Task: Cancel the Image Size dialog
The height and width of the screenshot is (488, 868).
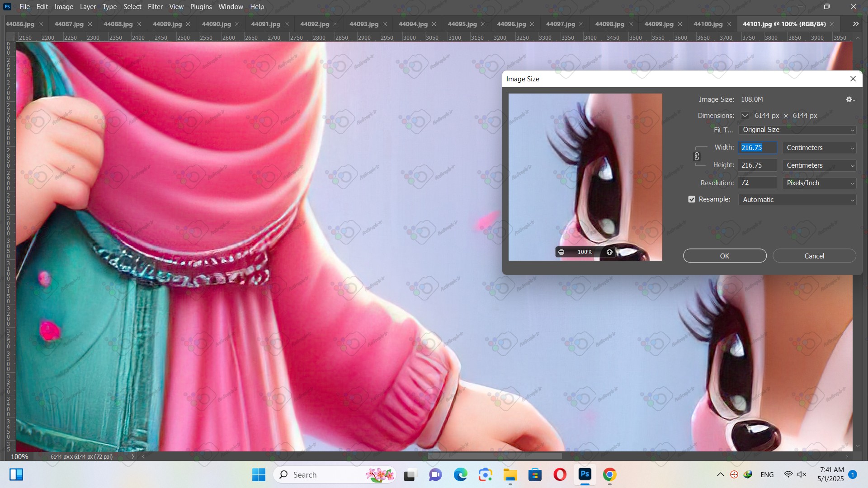Action: point(814,256)
